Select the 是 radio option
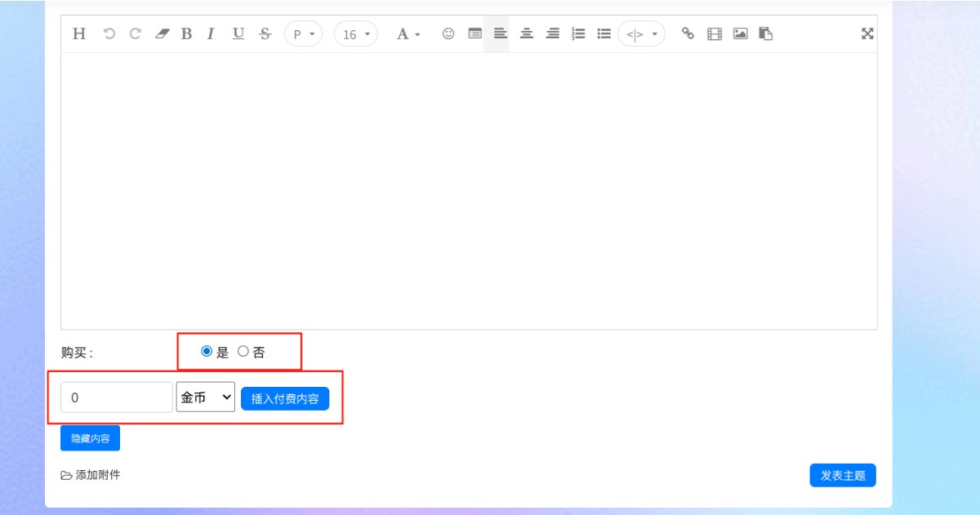Screen dimensions: 980x515 point(207,352)
